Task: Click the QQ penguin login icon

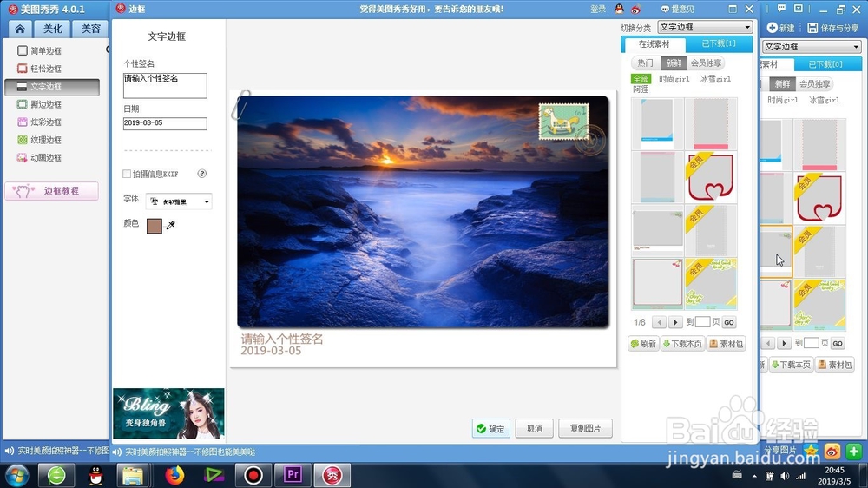Action: [619, 9]
